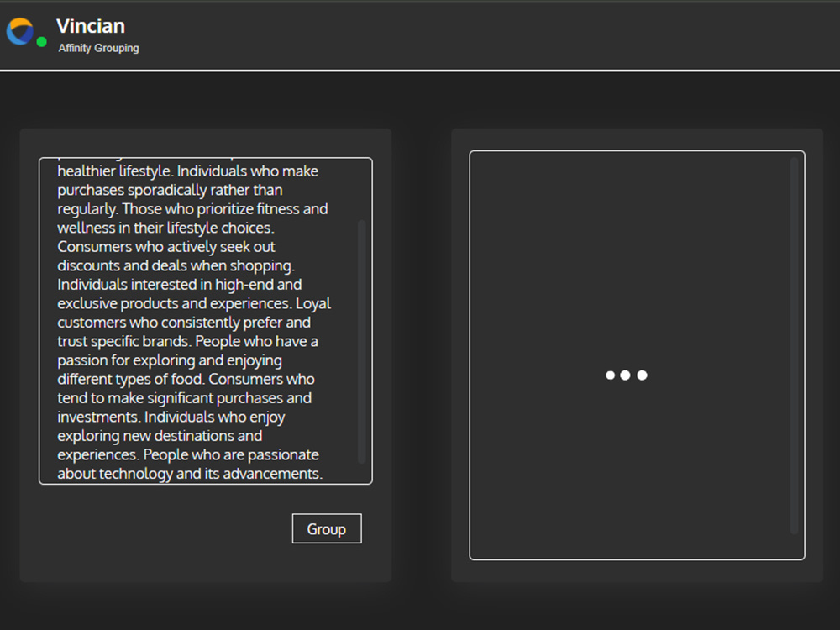Viewport: 840px width, 630px height.
Task: Click the text 'trust specific brands. People who have a'
Action: point(188,341)
